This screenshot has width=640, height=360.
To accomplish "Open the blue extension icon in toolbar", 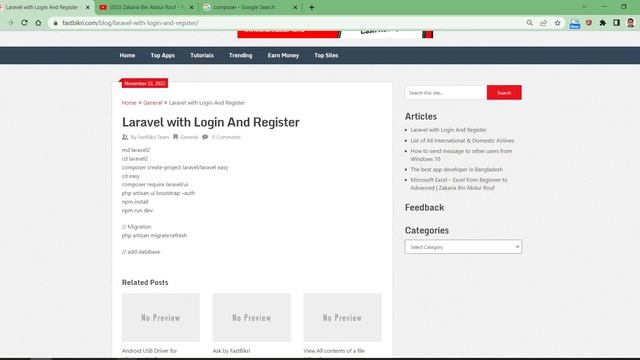I will coord(575,24).
